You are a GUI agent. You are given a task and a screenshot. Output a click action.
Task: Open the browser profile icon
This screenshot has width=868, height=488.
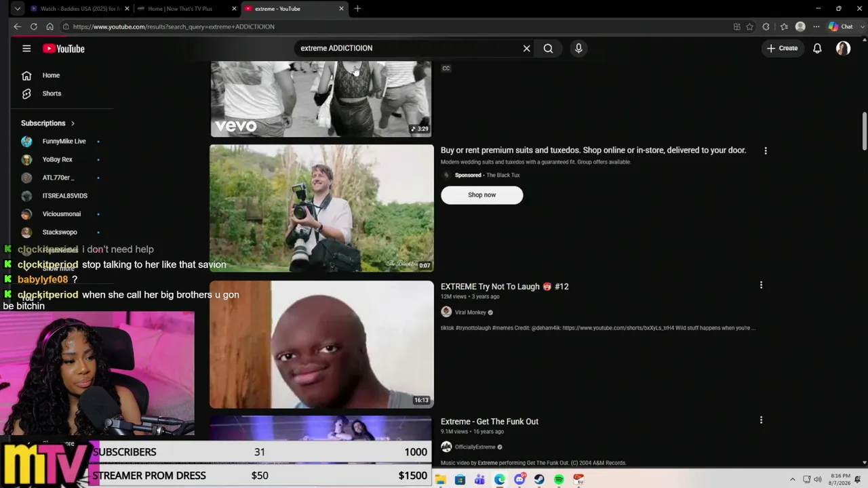point(800,26)
